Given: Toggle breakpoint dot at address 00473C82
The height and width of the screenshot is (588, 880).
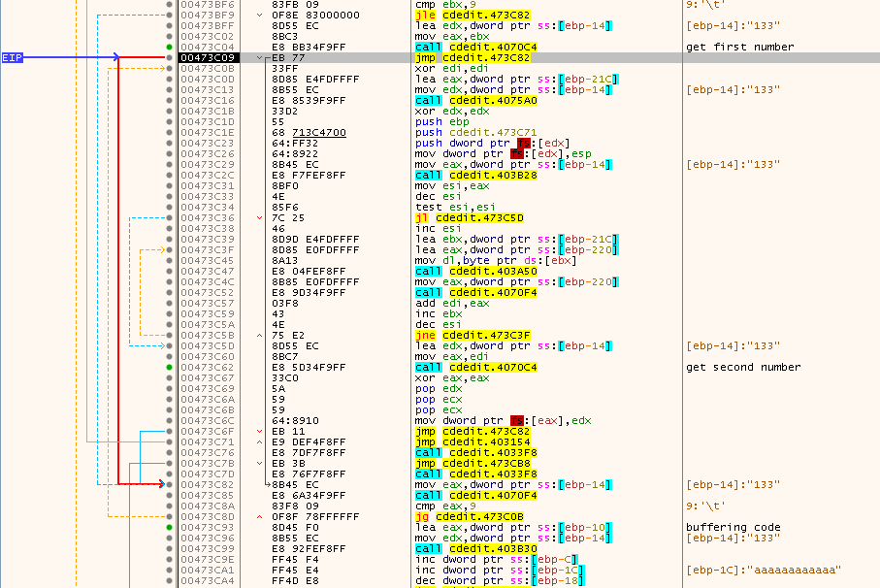Looking at the screenshot, I should click(170, 484).
